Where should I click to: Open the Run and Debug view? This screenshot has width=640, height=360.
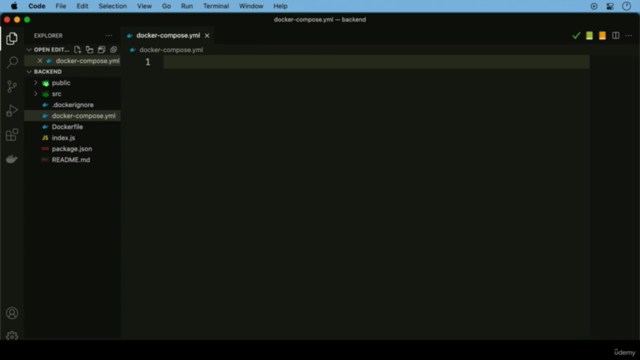[12, 111]
